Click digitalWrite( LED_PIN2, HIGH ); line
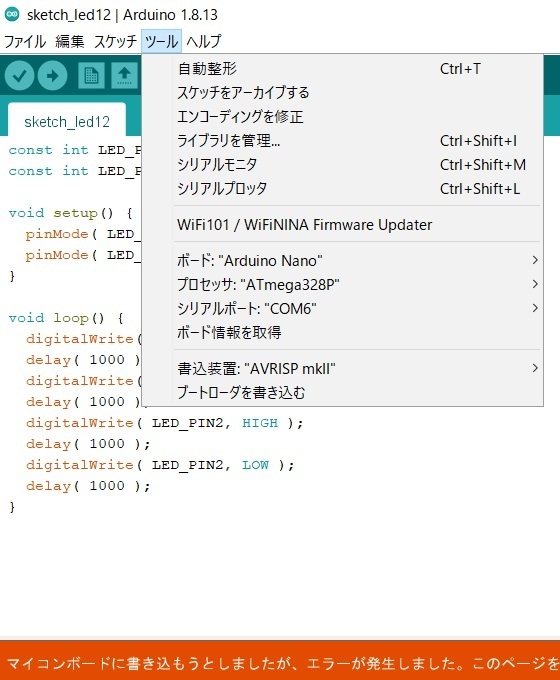This screenshot has width=560, height=680. 164,423
